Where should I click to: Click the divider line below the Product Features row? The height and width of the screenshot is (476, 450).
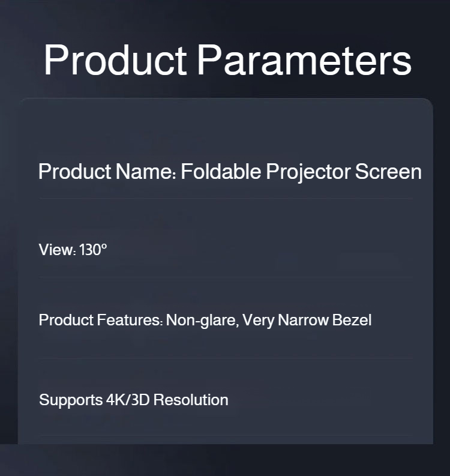pyautogui.click(x=226, y=359)
